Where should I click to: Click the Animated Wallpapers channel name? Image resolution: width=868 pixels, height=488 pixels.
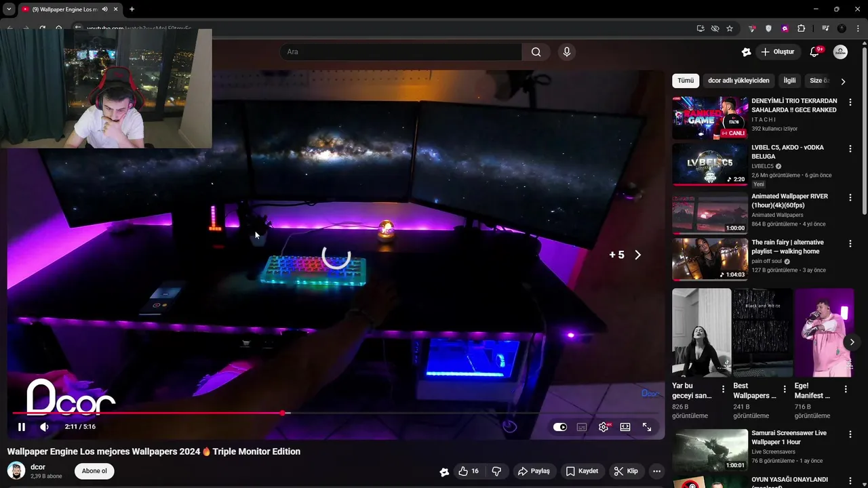pyautogui.click(x=777, y=215)
